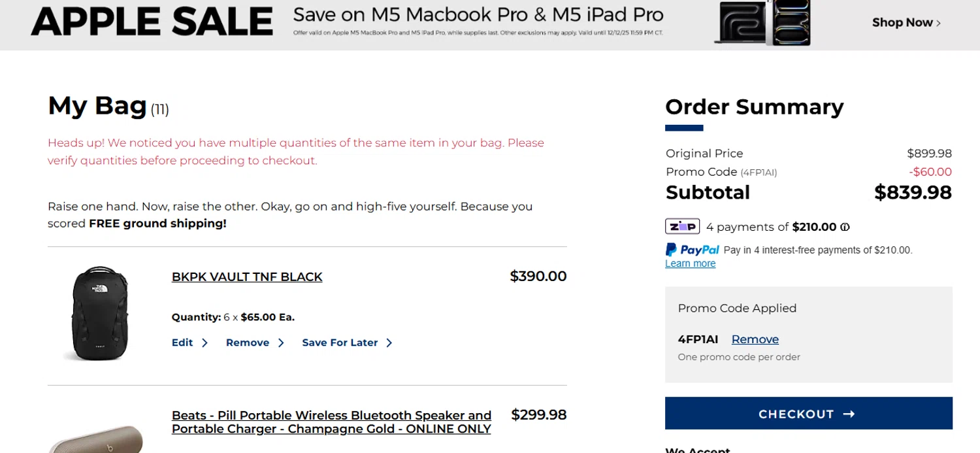Open BKPK VAULT TNF BLACK product page
This screenshot has width=980, height=453.
coord(247,277)
